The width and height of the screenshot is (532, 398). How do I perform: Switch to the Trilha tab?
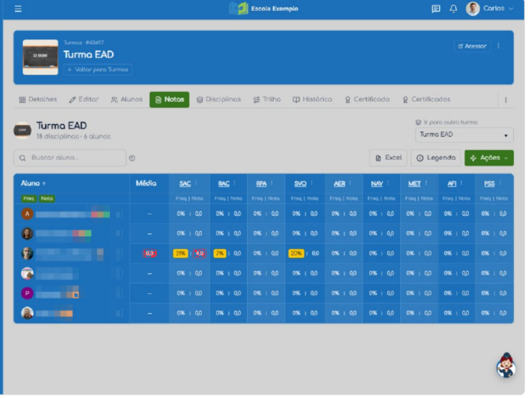pyautogui.click(x=267, y=99)
